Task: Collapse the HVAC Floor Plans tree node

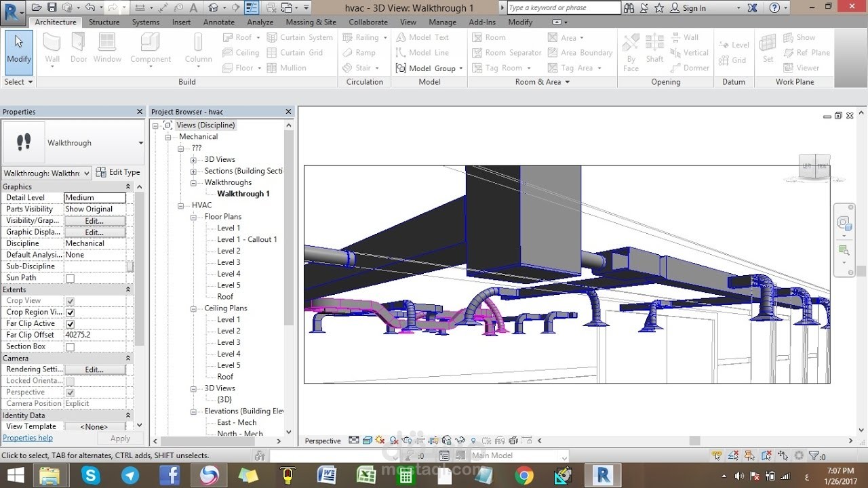Action: coord(193,217)
